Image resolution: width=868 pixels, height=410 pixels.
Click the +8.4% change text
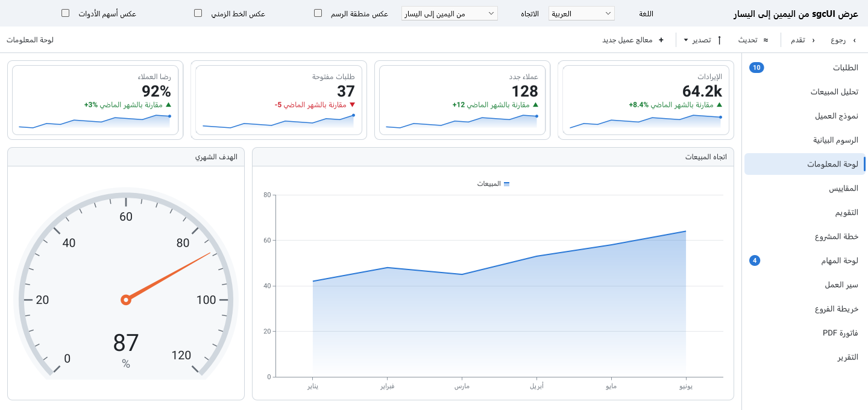(x=639, y=105)
